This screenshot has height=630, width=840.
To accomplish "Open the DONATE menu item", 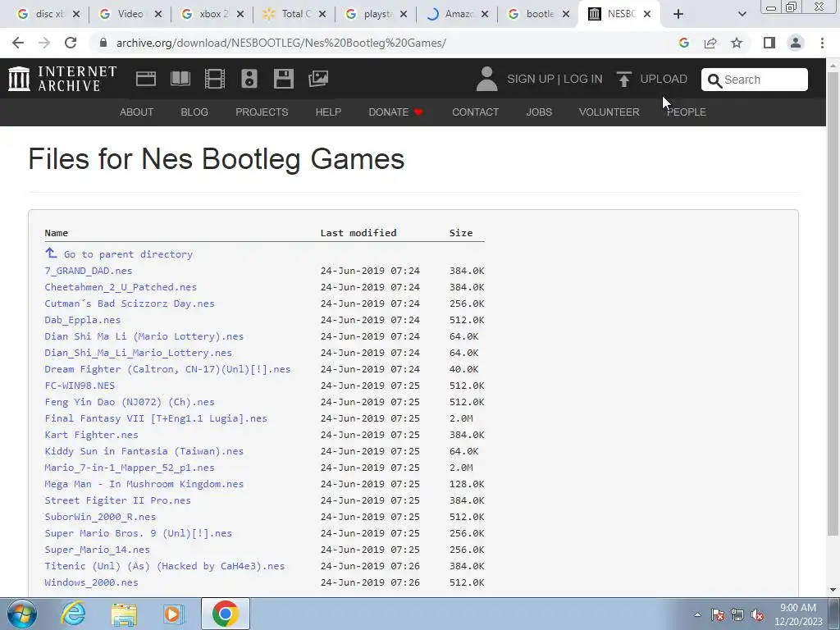I will 395,112.
